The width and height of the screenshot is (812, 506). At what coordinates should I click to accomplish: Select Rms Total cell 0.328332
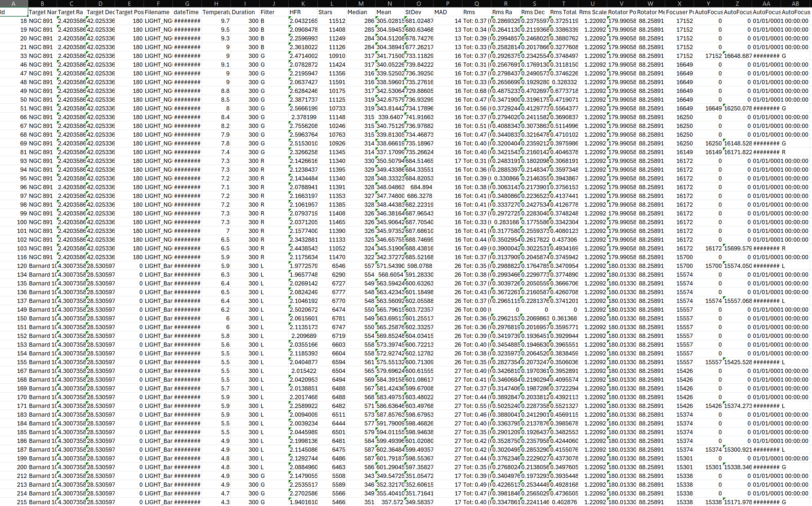(563, 82)
